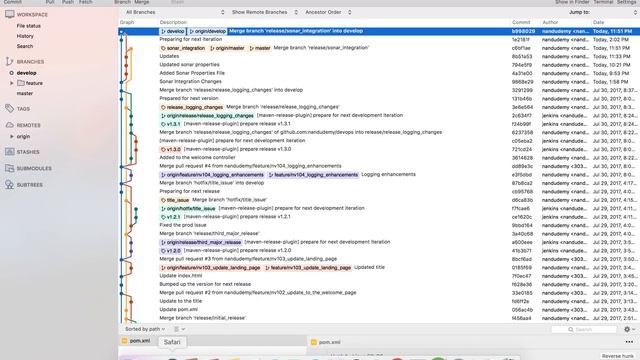
Task: Select commit 'Prepared for next version'
Action: point(379,98)
